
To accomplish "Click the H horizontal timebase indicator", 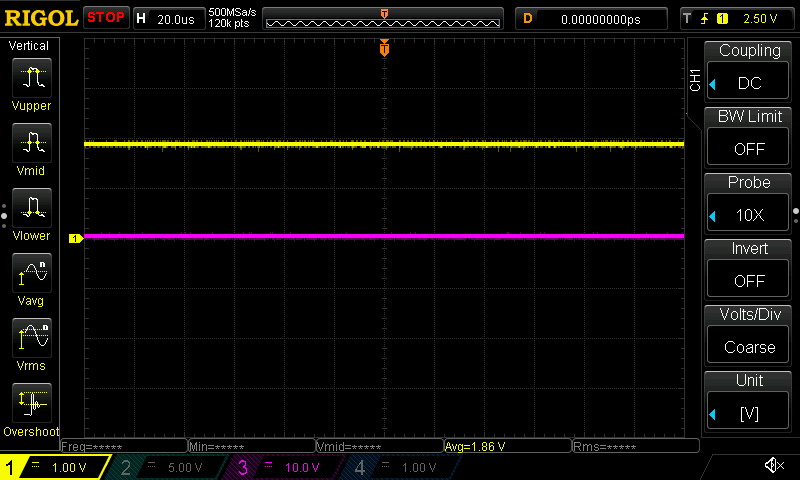I will coord(141,19).
